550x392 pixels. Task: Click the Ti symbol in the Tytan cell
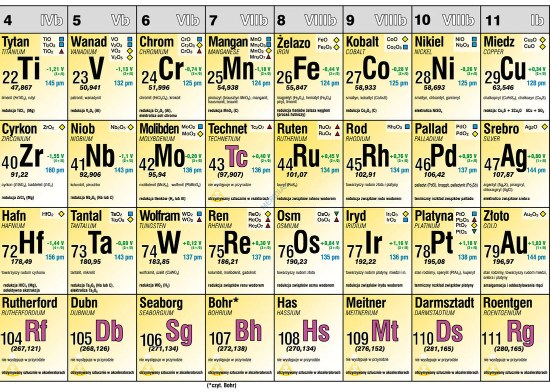[29, 68]
